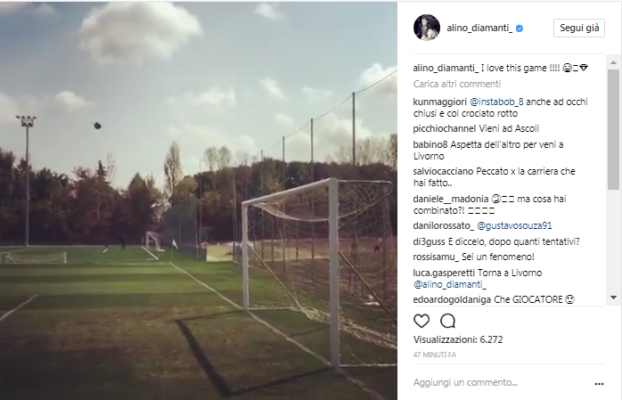
Task: Expand Carica altri commenti
Action: tap(457, 84)
